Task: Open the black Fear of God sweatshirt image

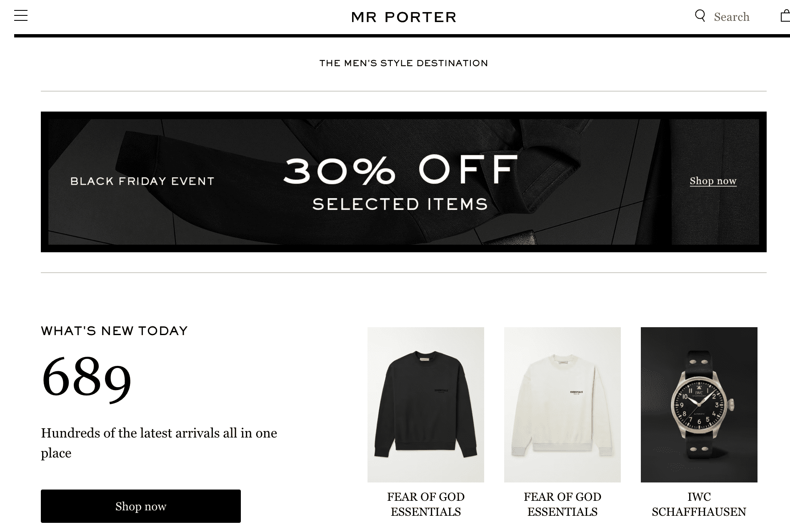Action: 425,405
